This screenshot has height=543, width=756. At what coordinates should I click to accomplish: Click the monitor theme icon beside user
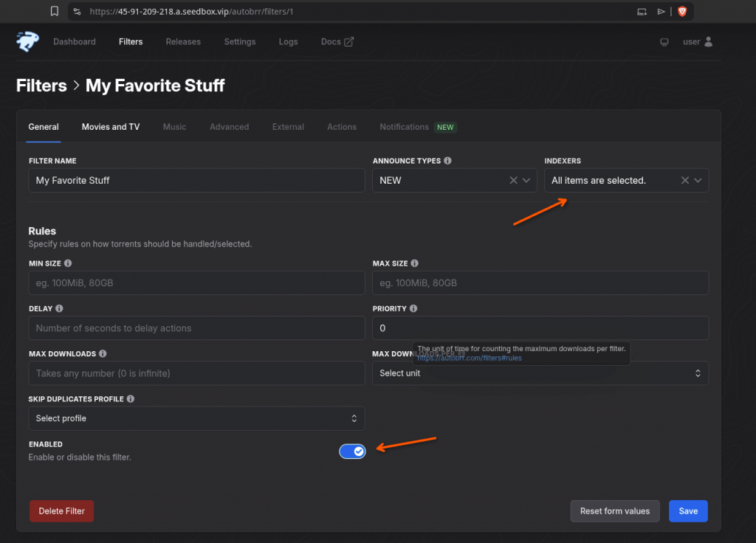click(x=664, y=42)
